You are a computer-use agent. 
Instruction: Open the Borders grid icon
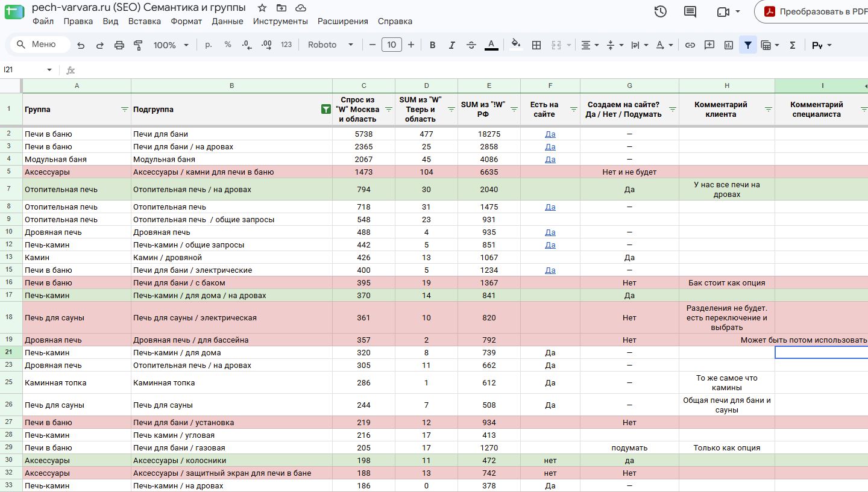tap(536, 45)
